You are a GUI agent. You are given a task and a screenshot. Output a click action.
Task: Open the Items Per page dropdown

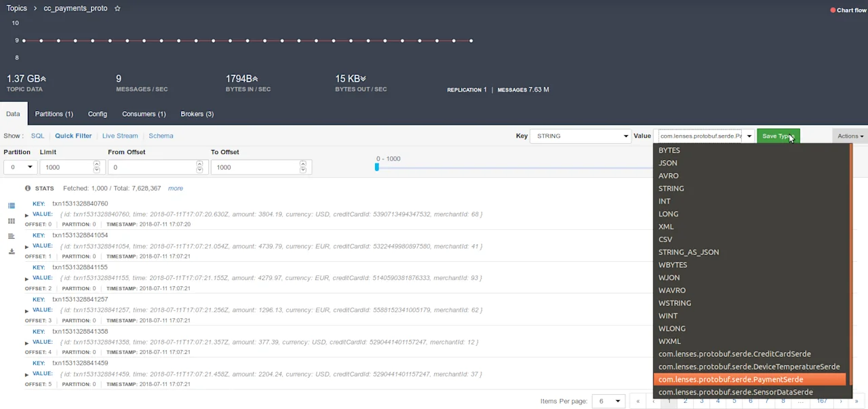[x=608, y=401]
